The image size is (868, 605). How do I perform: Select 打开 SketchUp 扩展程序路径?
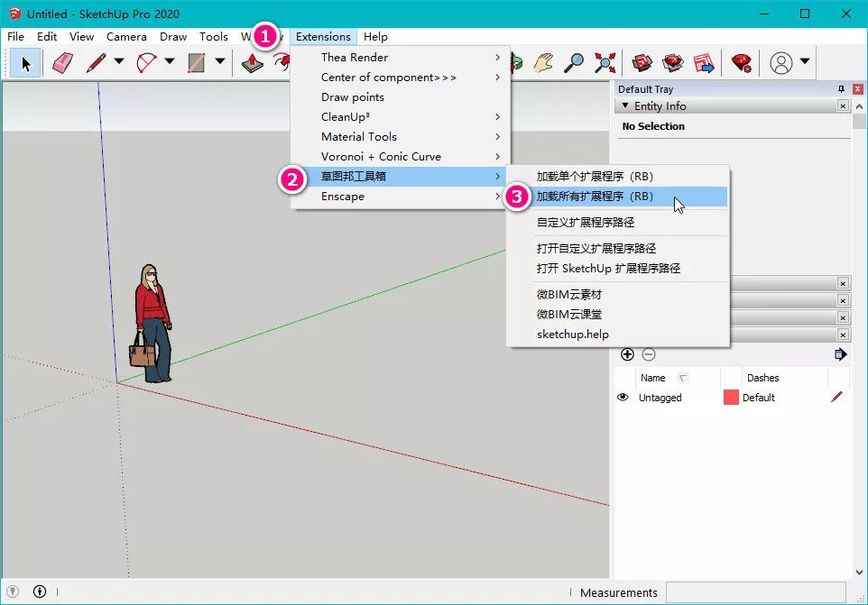click(x=618, y=268)
